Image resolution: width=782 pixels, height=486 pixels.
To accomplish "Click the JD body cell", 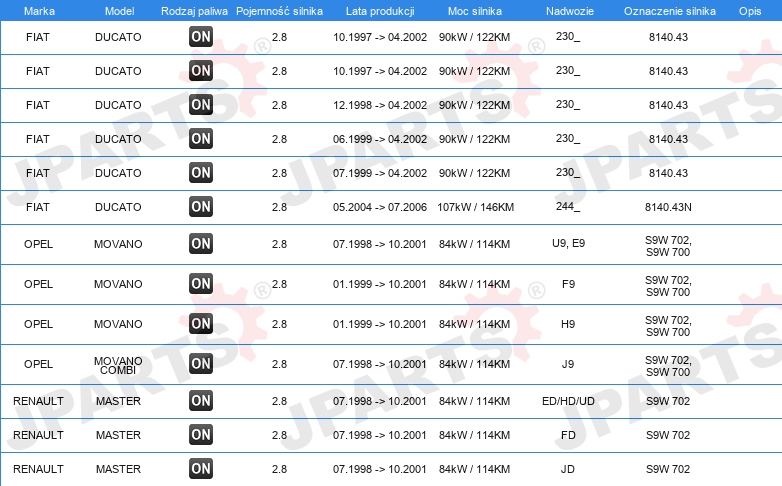I will 568,469.
